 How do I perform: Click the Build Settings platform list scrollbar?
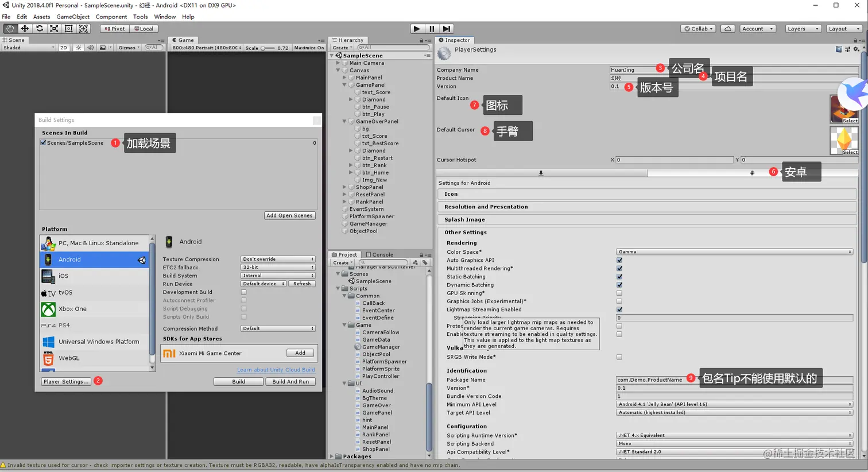tap(152, 303)
